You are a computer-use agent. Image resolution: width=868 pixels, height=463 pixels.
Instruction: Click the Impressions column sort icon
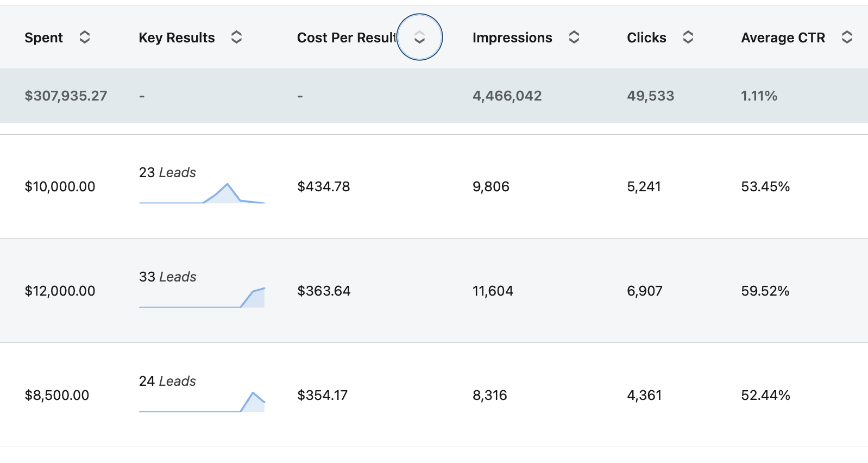pos(574,37)
